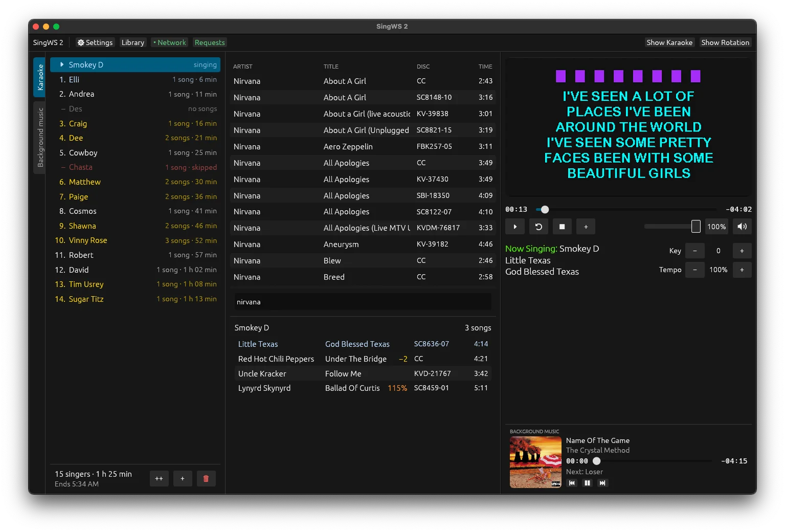Click the nirvana search field
785x532 pixels.
363,302
